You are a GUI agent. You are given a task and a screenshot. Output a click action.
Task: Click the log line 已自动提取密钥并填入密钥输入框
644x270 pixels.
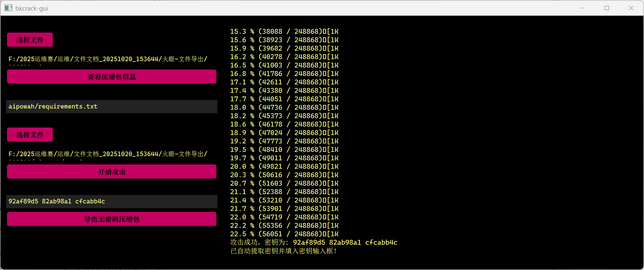coord(283,251)
